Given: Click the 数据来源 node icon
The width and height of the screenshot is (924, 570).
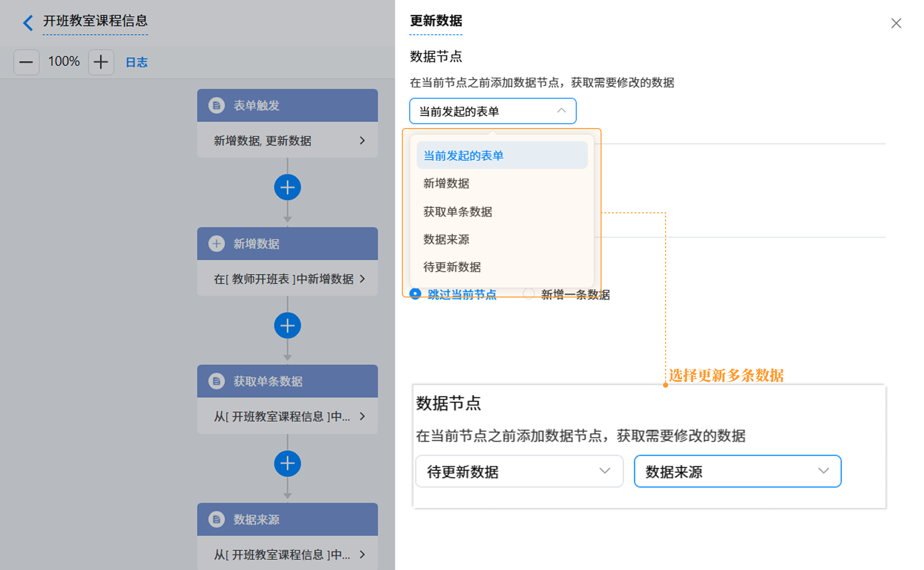Looking at the screenshot, I should point(217,519).
